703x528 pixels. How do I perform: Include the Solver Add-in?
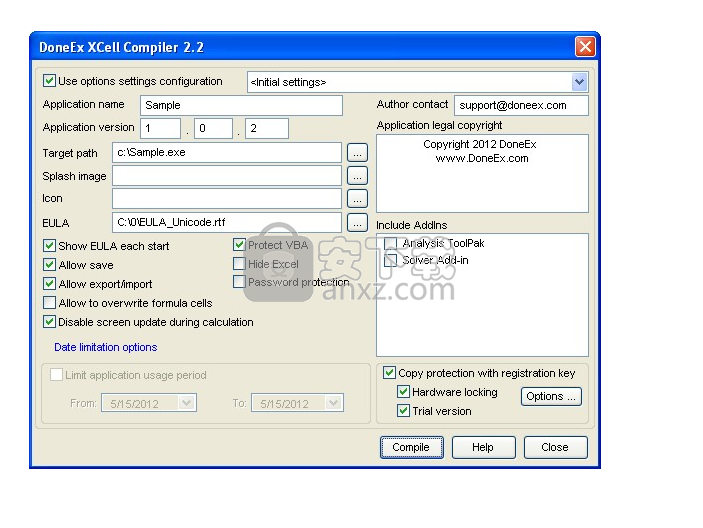[391, 260]
